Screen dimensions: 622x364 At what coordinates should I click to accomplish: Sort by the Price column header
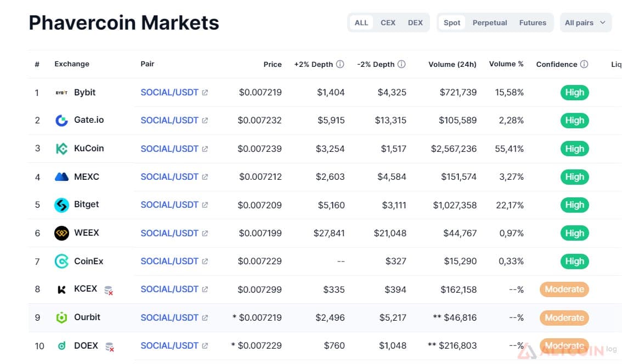click(x=273, y=64)
